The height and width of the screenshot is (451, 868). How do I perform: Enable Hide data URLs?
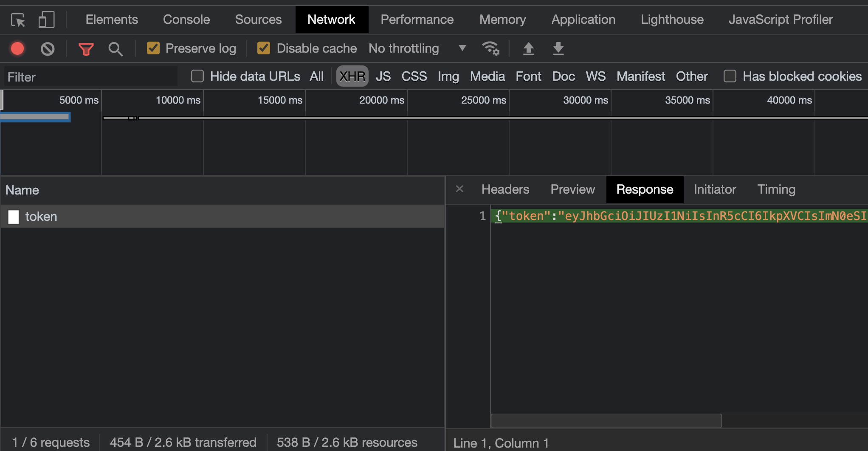coord(197,76)
